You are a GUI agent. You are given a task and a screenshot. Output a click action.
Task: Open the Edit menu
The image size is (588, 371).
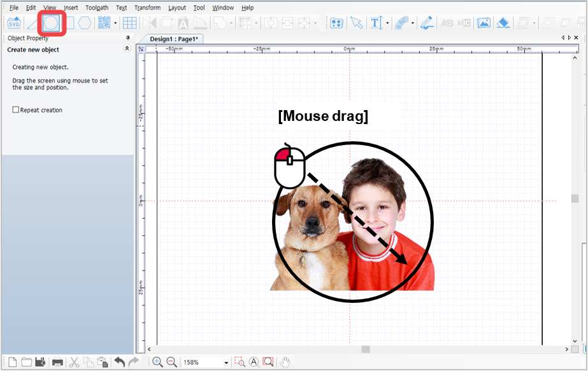[31, 8]
